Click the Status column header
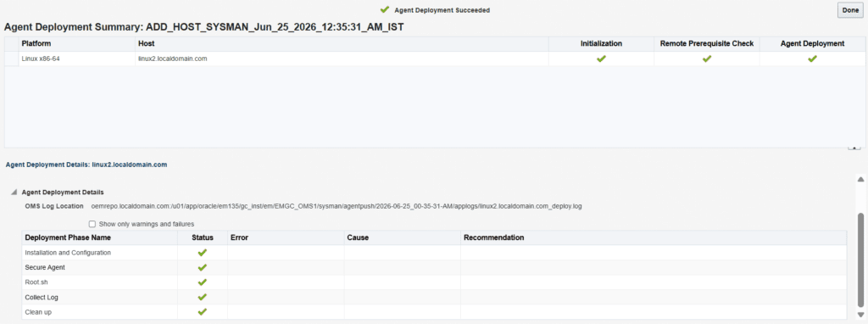 click(x=202, y=237)
